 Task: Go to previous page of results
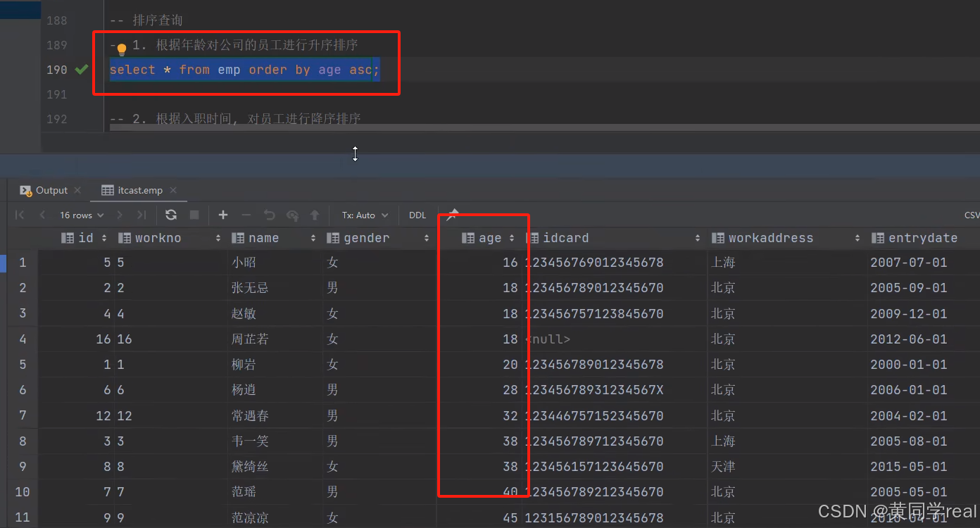tap(42, 215)
